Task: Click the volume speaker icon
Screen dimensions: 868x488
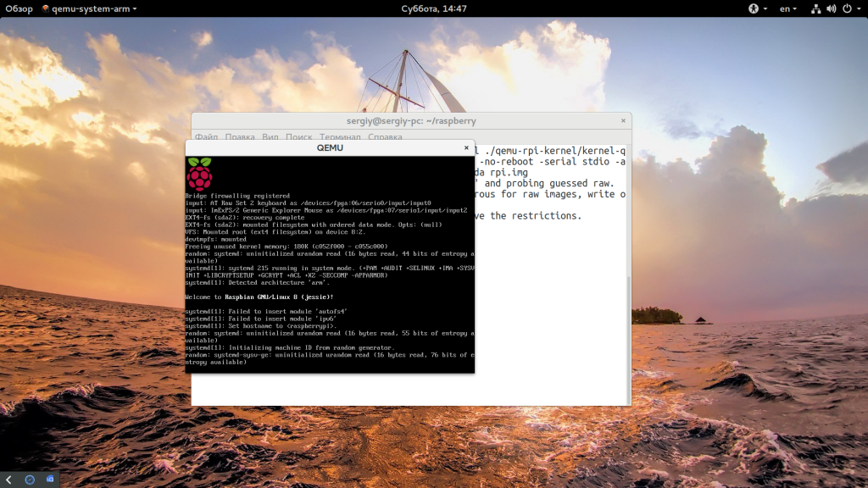Action: (831, 8)
